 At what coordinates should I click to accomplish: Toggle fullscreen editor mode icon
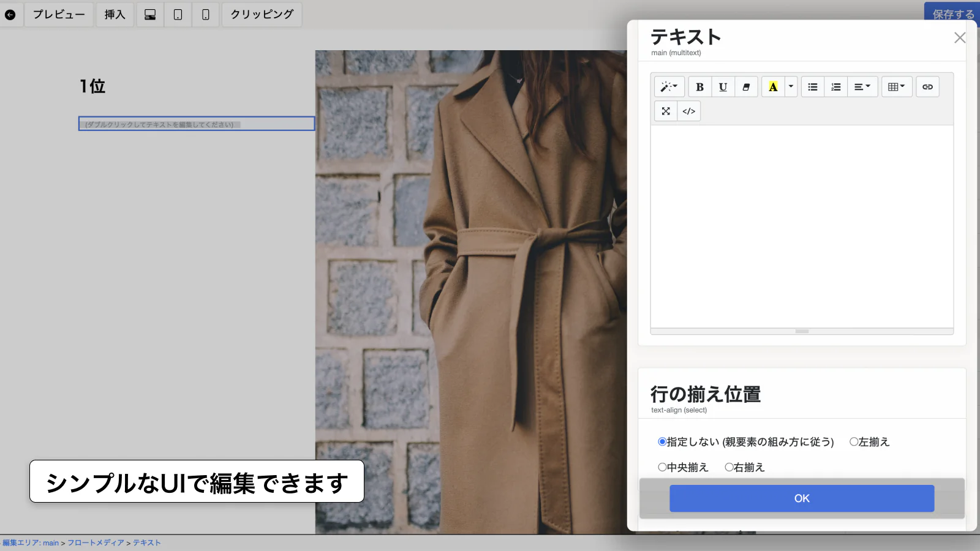tap(666, 111)
